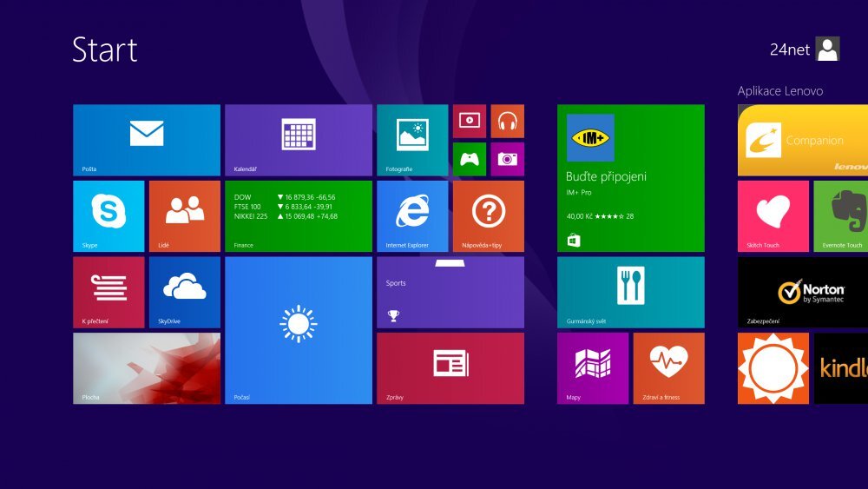Open the Evernote Touch tile

(x=840, y=216)
